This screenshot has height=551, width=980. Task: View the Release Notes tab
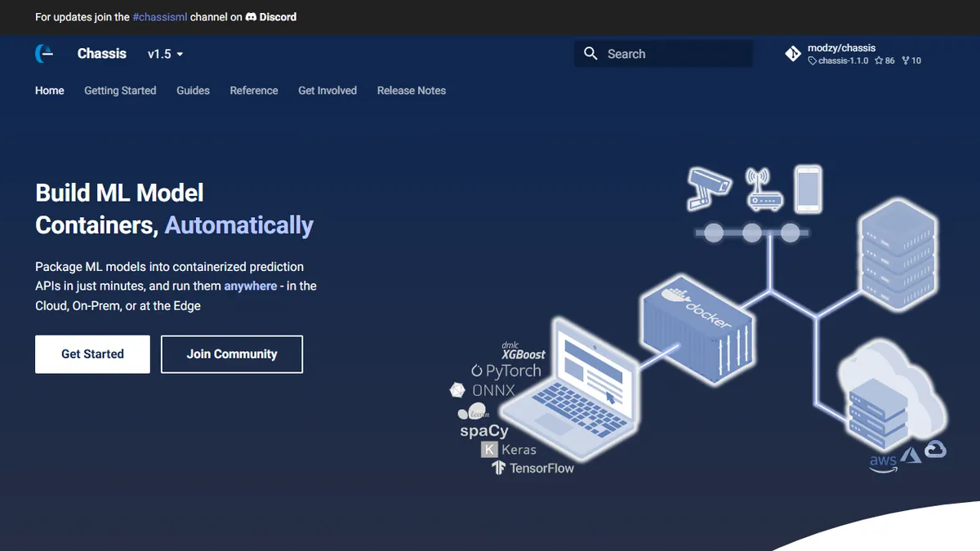(412, 91)
